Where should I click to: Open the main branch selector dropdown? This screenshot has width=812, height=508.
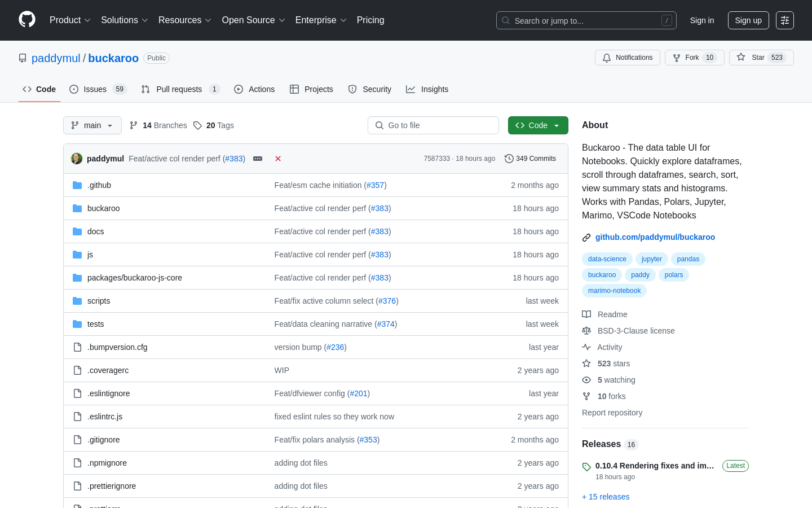pos(92,125)
